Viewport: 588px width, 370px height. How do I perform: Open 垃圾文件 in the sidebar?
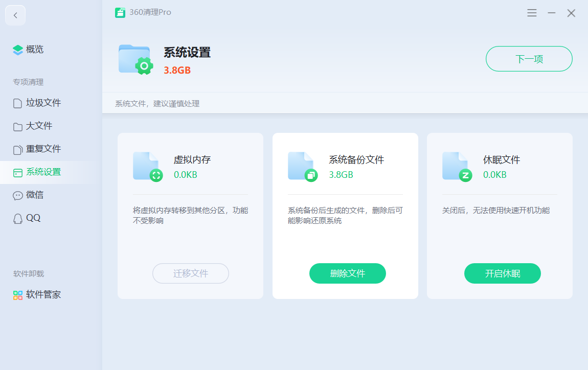(x=43, y=103)
